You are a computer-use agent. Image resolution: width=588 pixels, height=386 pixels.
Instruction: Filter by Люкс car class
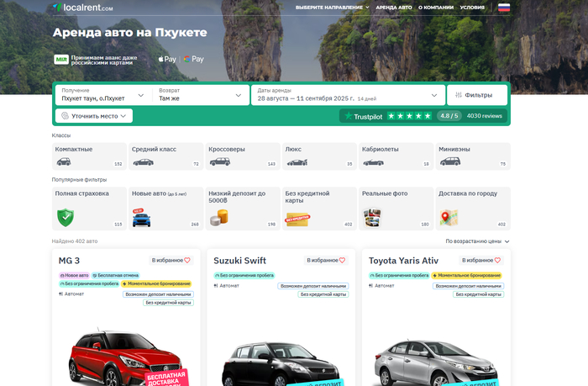(x=319, y=156)
